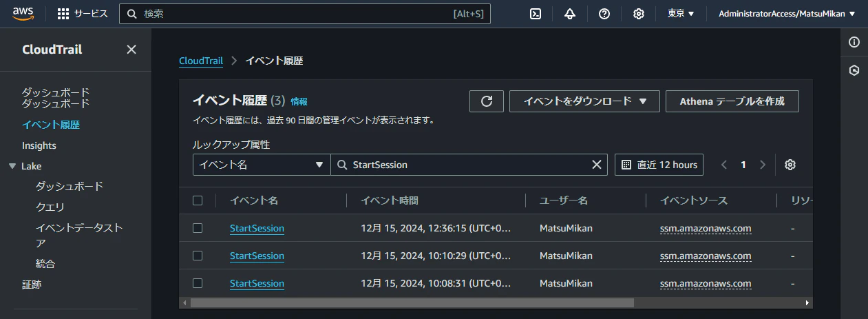Click the horizontal table scrollbar thumb

(412, 302)
